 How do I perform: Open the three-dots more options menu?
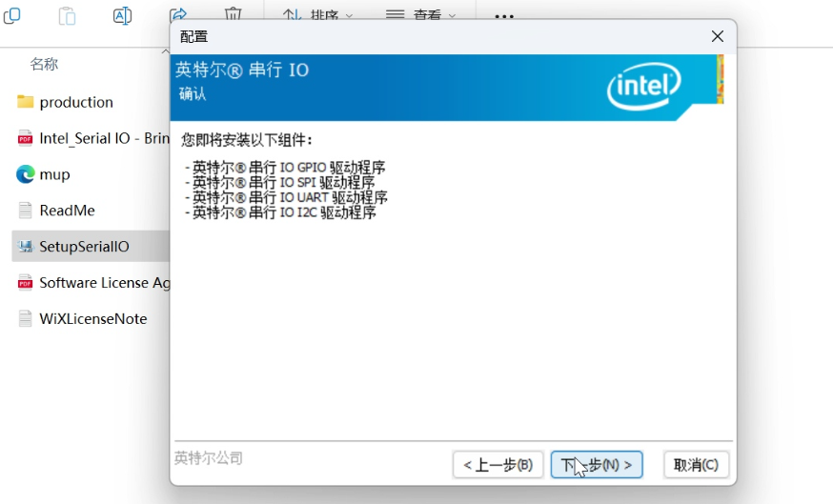(x=504, y=16)
